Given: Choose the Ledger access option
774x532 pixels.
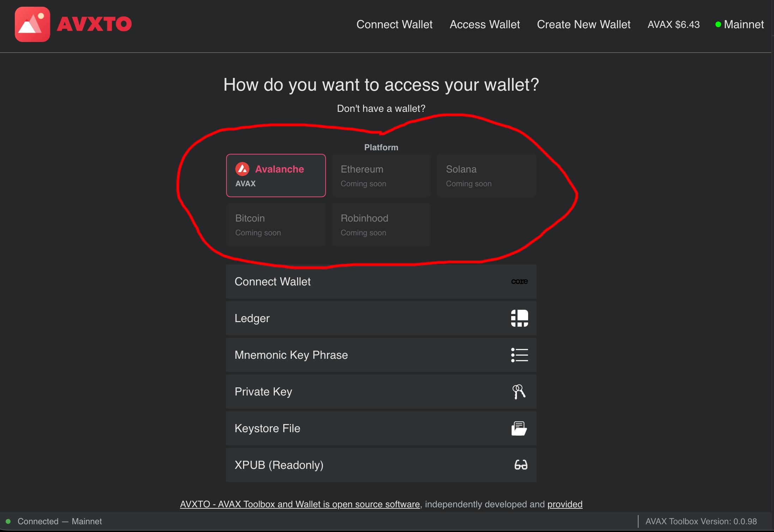Looking at the screenshot, I should pyautogui.click(x=381, y=318).
